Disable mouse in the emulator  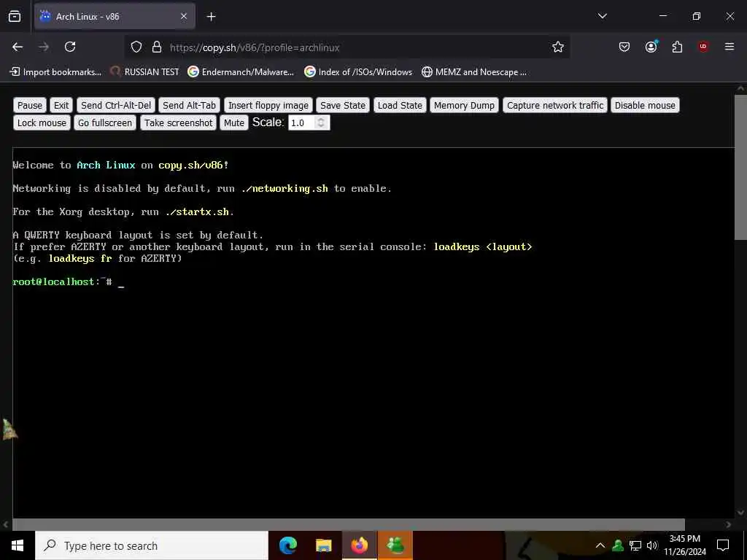coord(645,105)
